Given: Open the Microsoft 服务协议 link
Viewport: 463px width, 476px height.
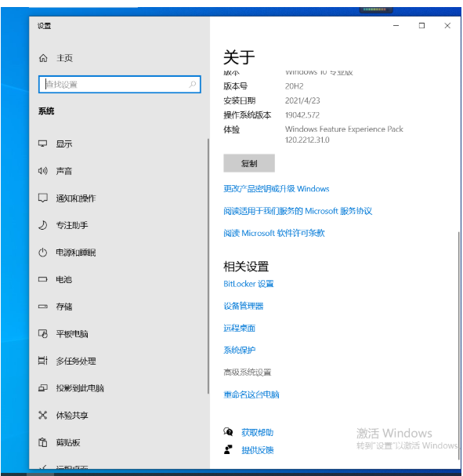Looking at the screenshot, I should tap(298, 211).
